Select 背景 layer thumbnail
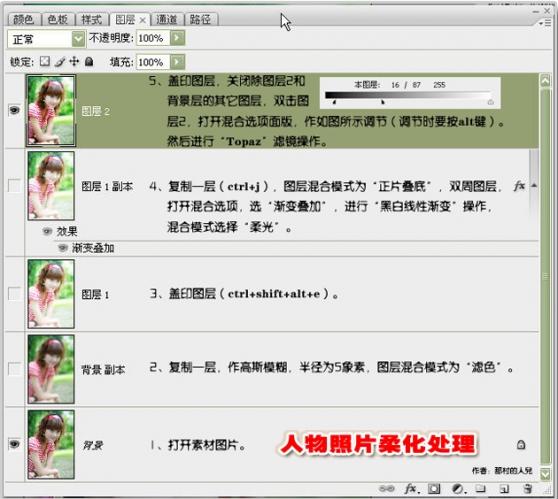558x499 pixels. pos(51,445)
